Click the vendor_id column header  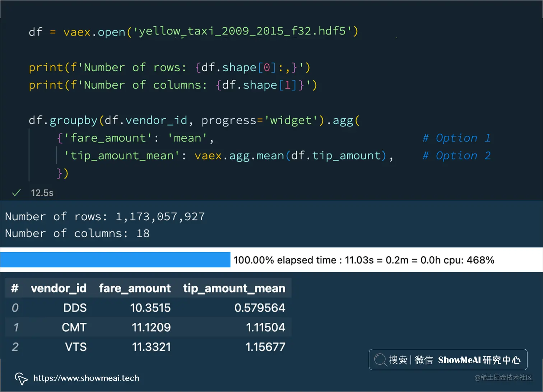pyautogui.click(x=59, y=288)
